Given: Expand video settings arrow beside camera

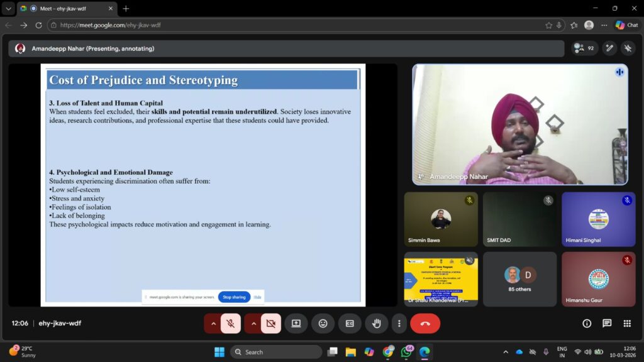Looking at the screenshot, I should coord(253,323).
